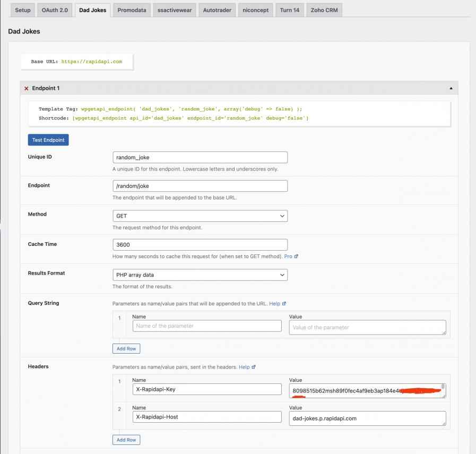
Task: Click the https://rapidapi.com base URL text
Action: [91, 62]
